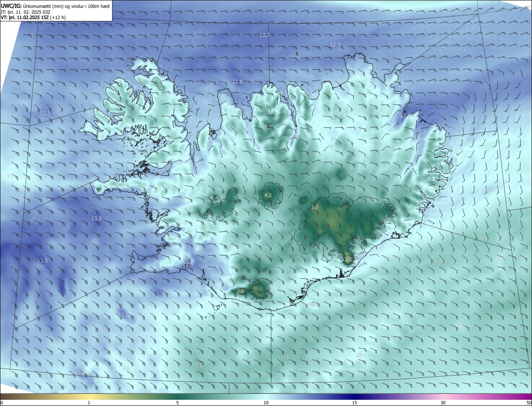Click the 10.0 value label
Screen dimensions: 532x406
tap(7, 372)
